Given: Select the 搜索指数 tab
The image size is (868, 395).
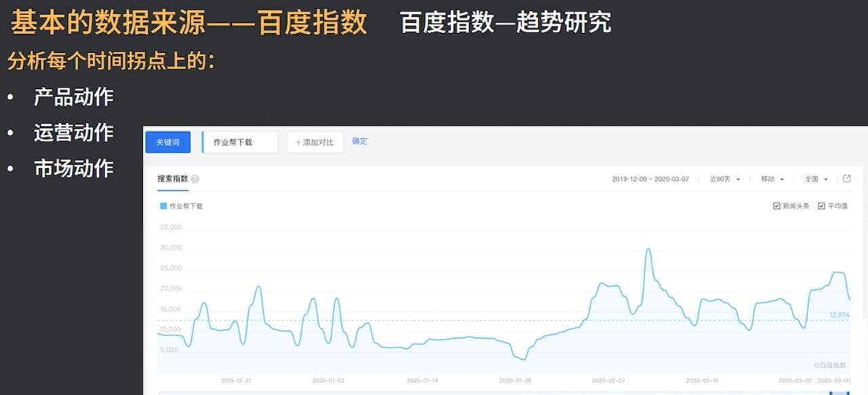Looking at the screenshot, I should tap(173, 179).
